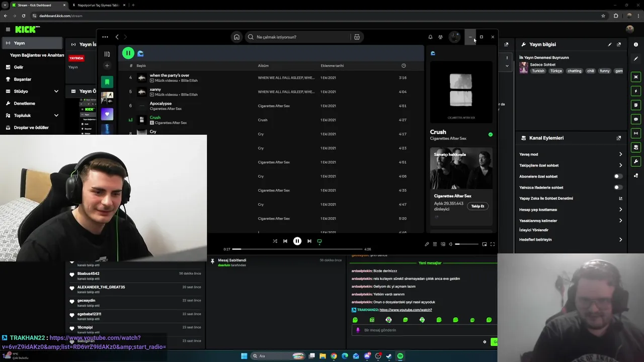Sort tracks by duration clock icon
Viewport: 644px width, 362px height.
tap(404, 66)
